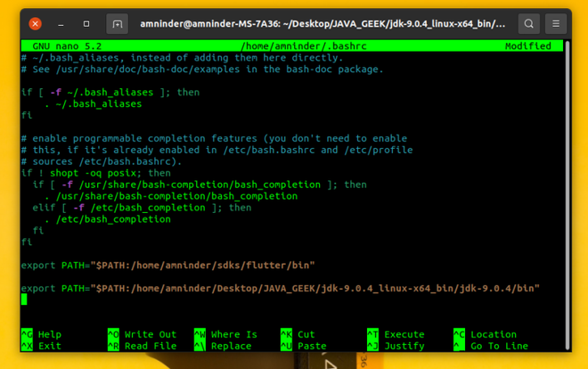The image size is (588, 369).
Task: Click the line '. /usr/share/bash-completion/bash_completion'
Action: point(171,196)
